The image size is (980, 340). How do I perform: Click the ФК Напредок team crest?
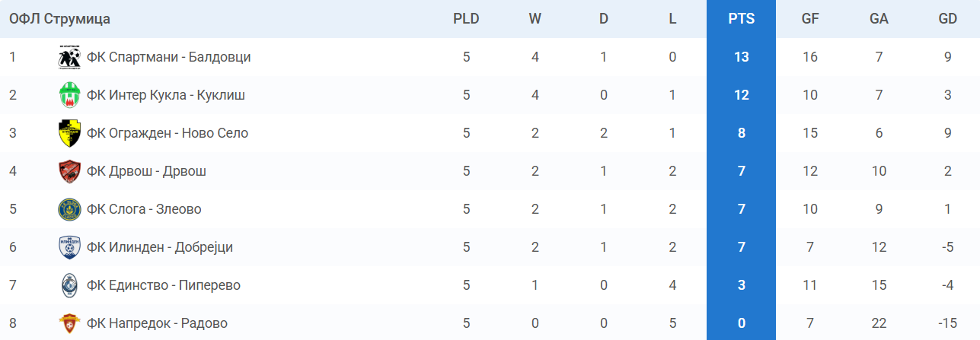pos(69,323)
